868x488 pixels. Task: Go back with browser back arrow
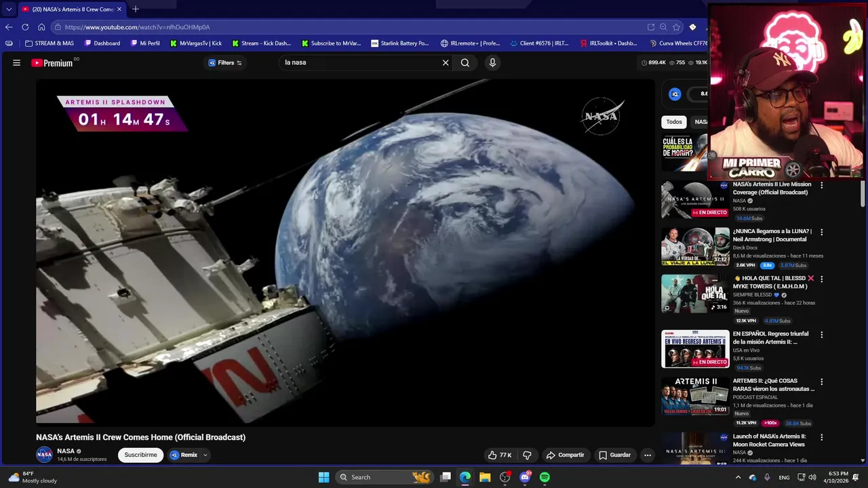coord(9,27)
